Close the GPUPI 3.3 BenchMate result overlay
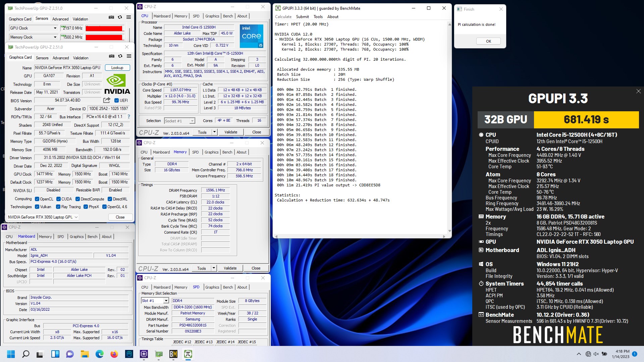Image resolution: width=644 pixels, height=362 pixels. [x=638, y=91]
